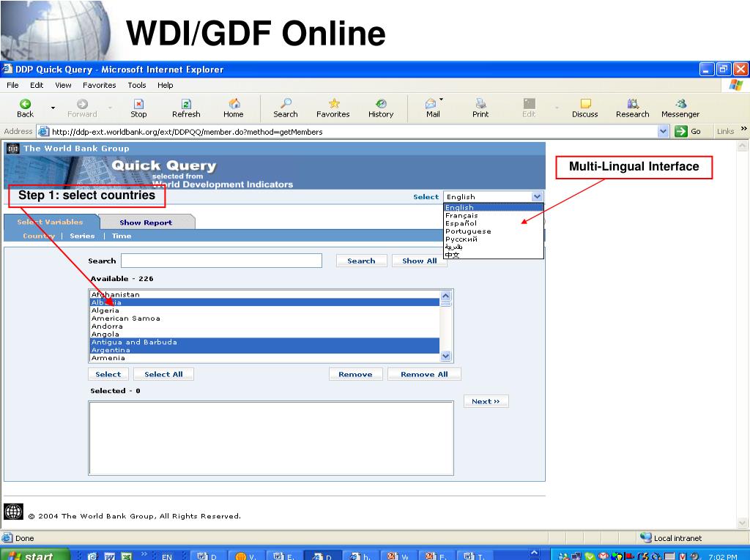This screenshot has height=560, width=750.
Task: Click the Discuss toolbar icon
Action: pyautogui.click(x=585, y=103)
